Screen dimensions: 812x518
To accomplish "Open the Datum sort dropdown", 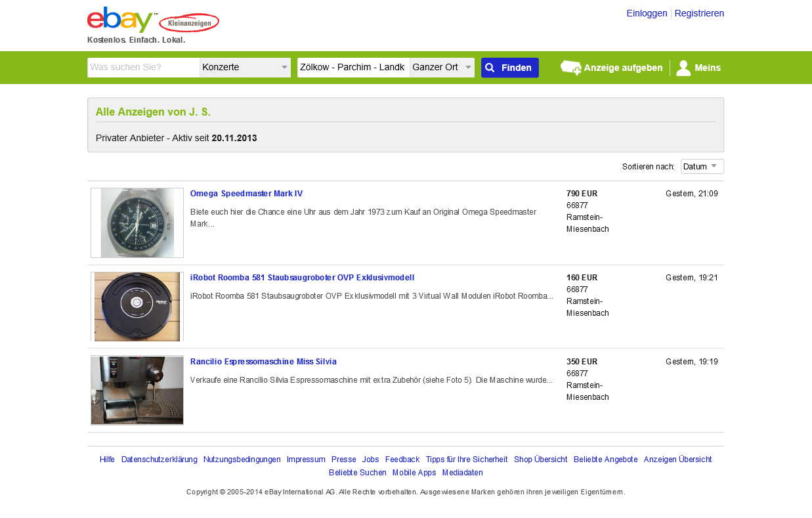I will click(x=702, y=166).
